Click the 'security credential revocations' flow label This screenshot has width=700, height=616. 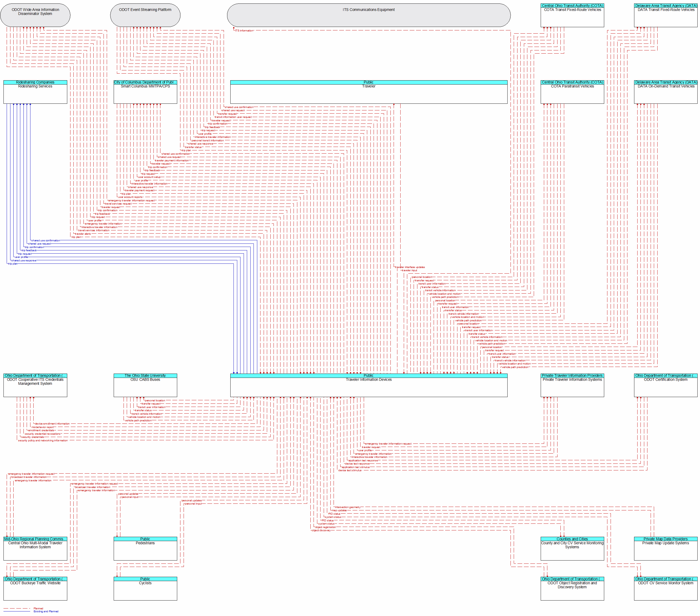[x=42, y=434]
